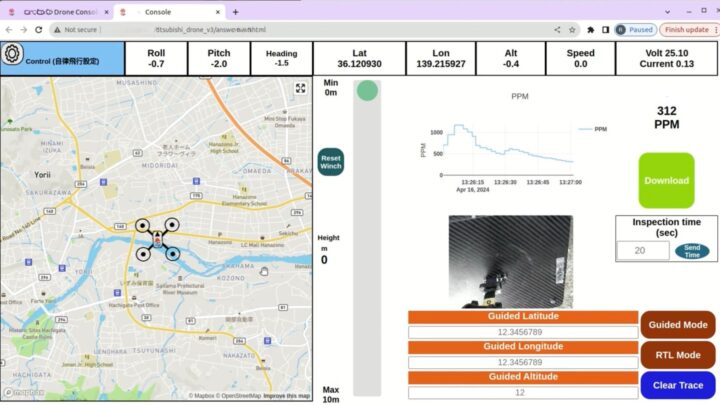The image size is (720, 405).
Task: Click the Roll -0.7 readout
Action: [x=156, y=58]
